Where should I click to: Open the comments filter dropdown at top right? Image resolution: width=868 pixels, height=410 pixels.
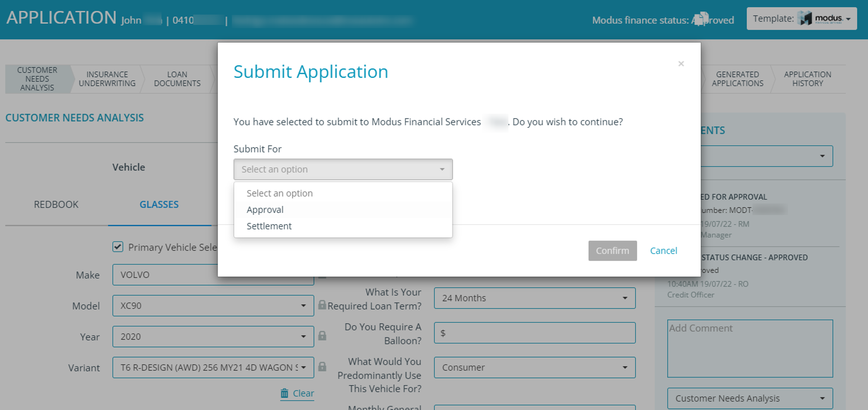coord(767,156)
